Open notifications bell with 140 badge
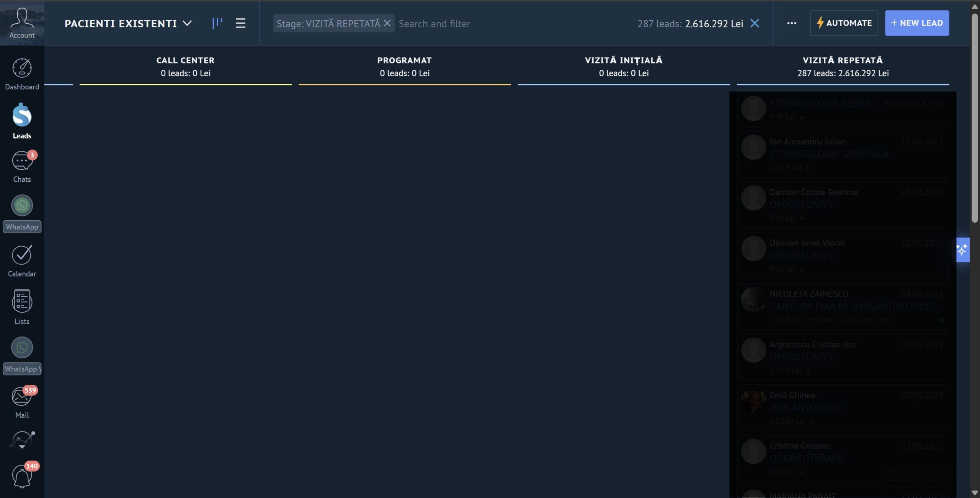The height and width of the screenshot is (498, 980). (22, 476)
